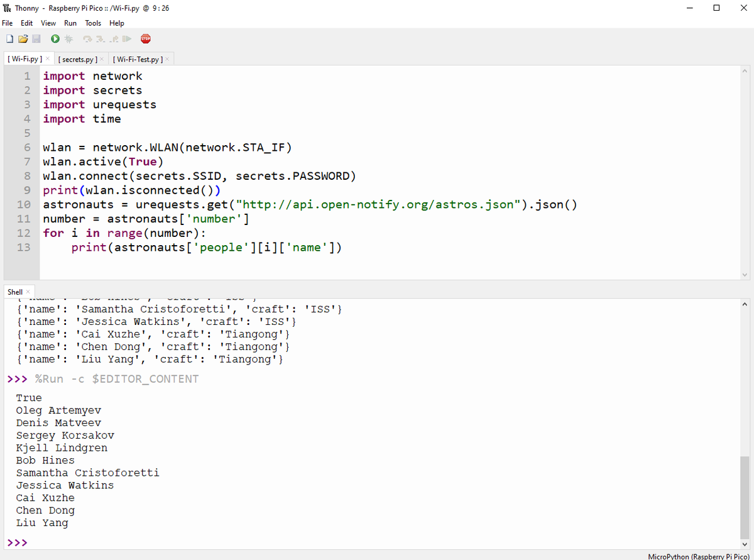Place the cursor at the final Shell prompt >>>

point(17,542)
